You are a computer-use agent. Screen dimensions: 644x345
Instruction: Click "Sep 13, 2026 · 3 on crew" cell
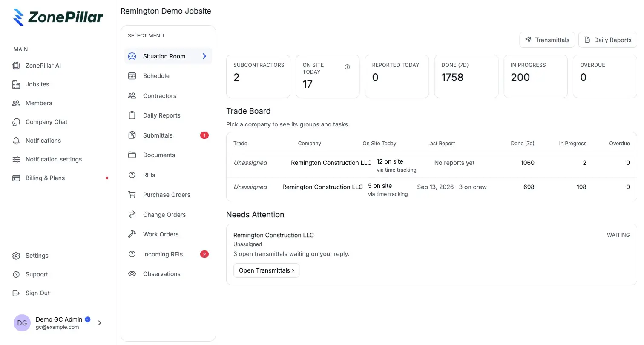[x=452, y=187]
